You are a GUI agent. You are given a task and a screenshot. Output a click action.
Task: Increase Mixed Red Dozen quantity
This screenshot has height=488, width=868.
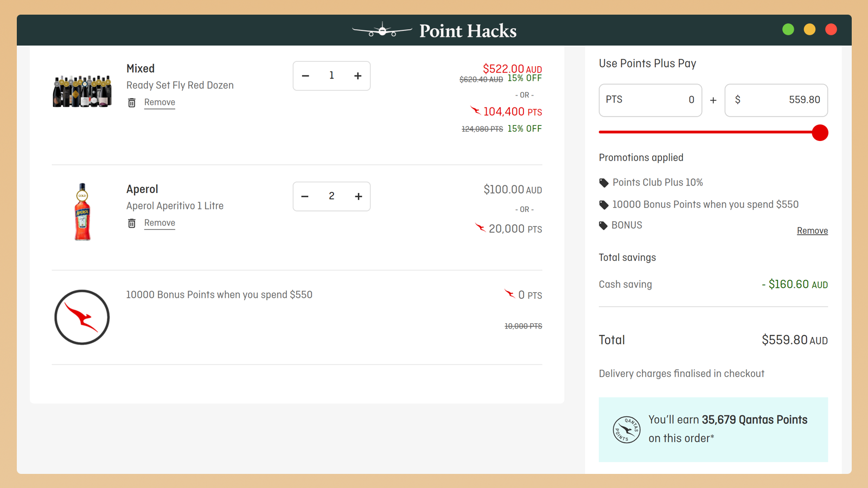point(358,76)
